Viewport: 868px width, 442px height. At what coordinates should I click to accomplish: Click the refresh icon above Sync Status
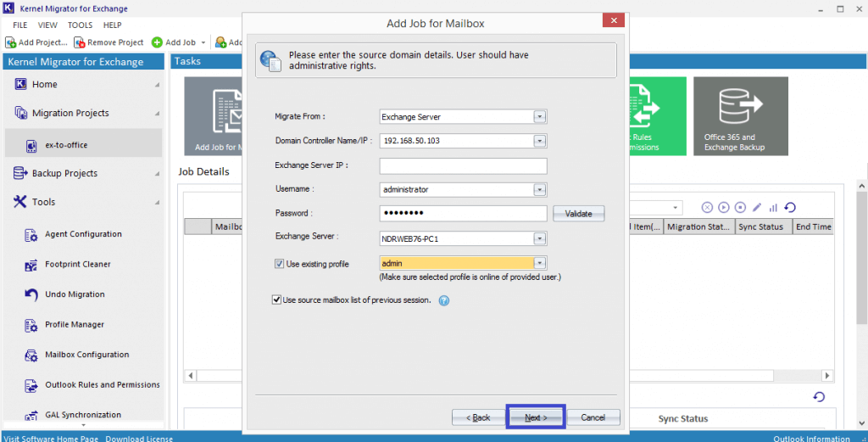819,396
